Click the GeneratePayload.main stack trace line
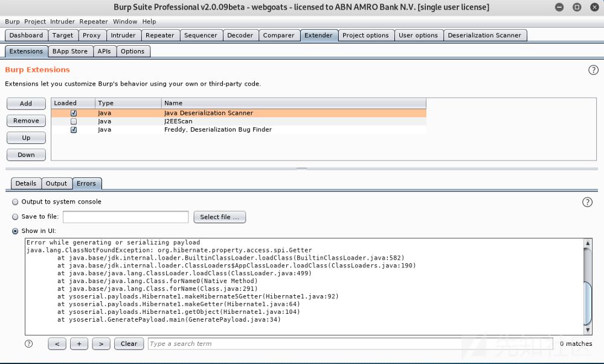This screenshot has height=364, width=604. 169,320
